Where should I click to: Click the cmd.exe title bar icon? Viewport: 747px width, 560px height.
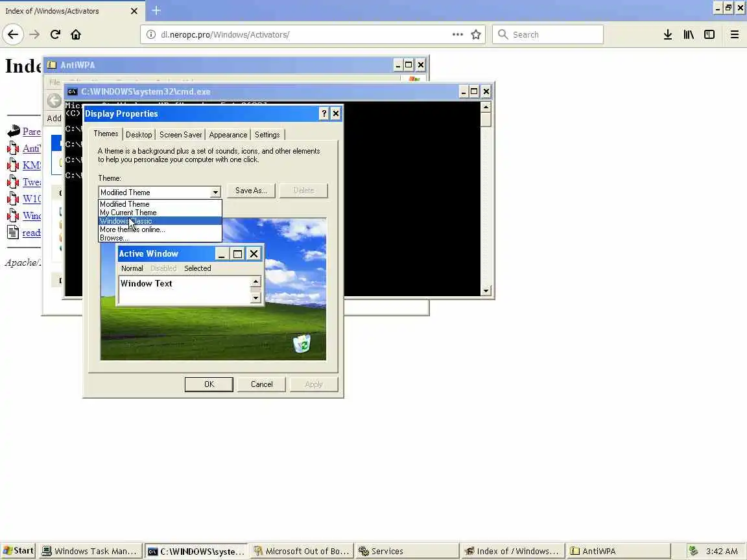pos(73,91)
